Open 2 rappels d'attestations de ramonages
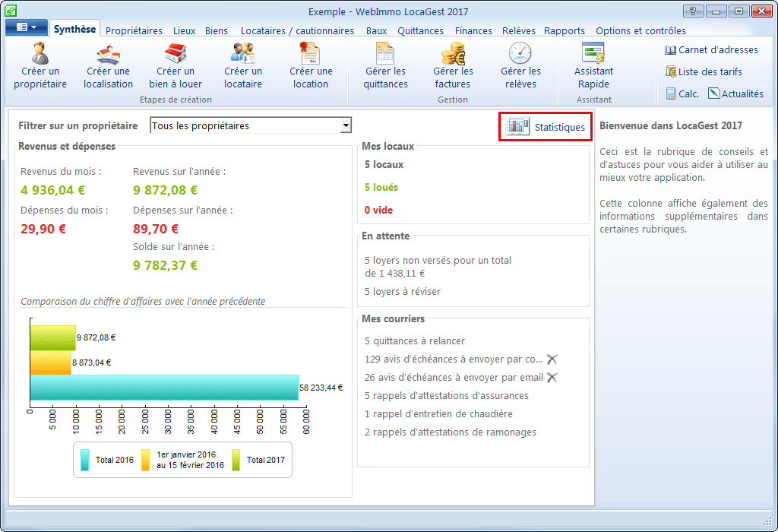778x532 pixels. coord(450,432)
